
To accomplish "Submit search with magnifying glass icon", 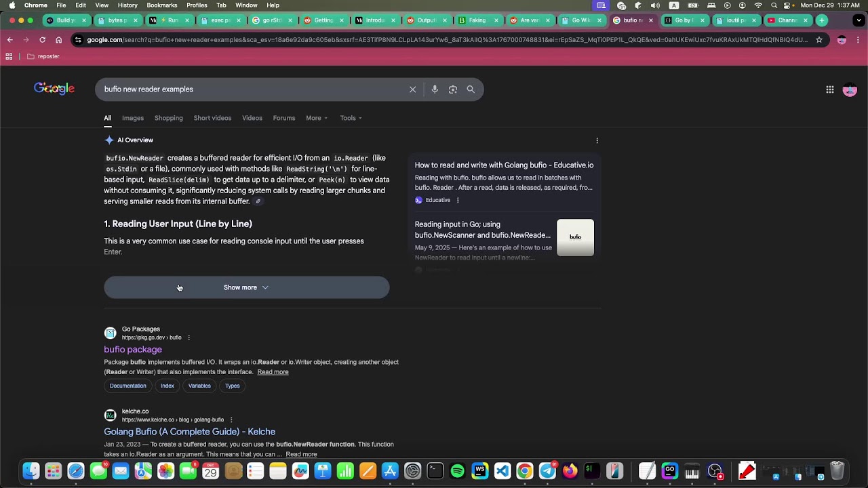I will tap(471, 89).
